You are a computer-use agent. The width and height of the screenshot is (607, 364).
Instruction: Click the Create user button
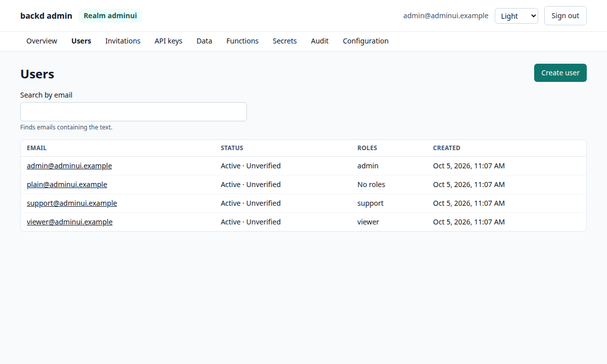560,73
